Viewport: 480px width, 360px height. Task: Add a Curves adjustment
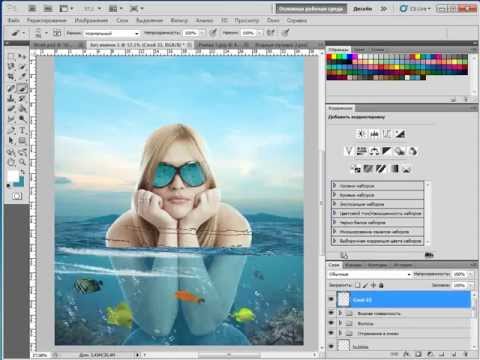(387, 134)
